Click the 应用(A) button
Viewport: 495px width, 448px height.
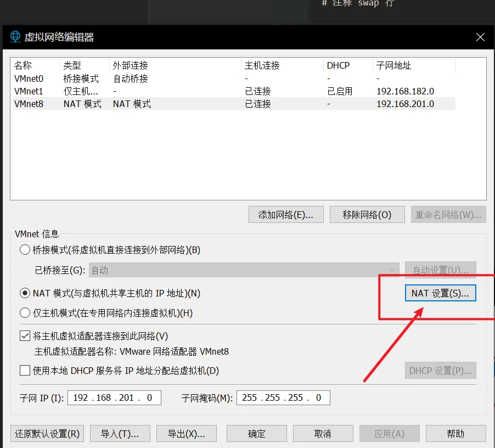click(390, 434)
